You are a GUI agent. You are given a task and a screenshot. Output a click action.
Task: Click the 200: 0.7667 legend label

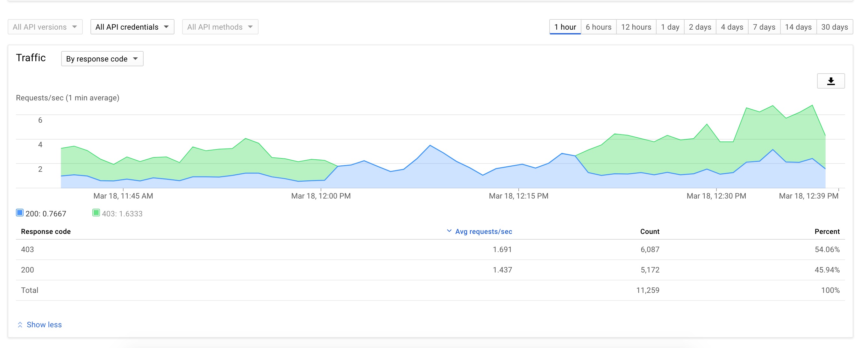[46, 214]
